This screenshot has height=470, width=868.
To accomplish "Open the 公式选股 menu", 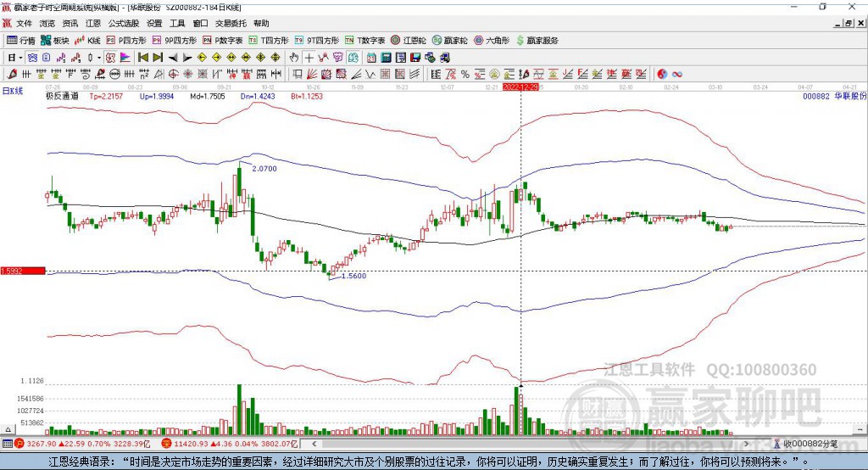I will (124, 23).
